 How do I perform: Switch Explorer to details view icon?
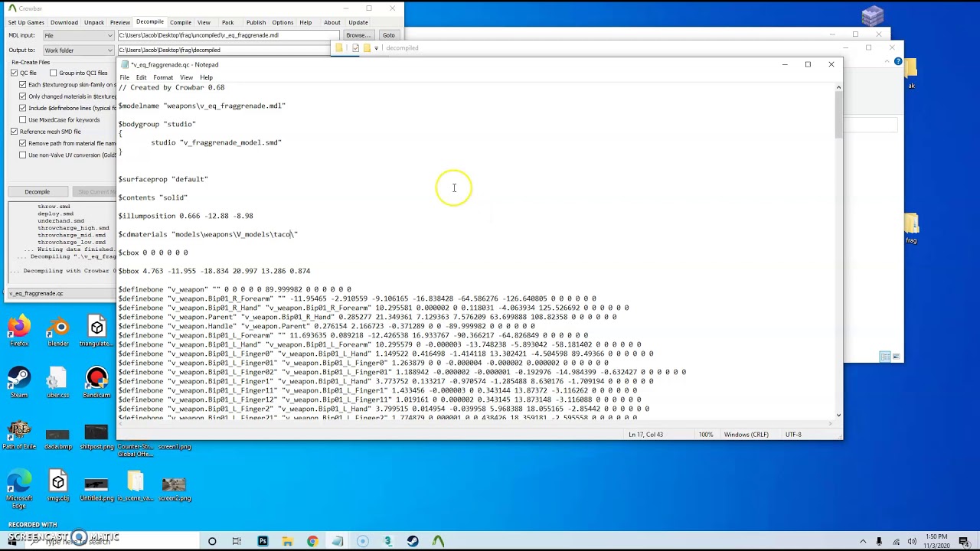click(885, 356)
